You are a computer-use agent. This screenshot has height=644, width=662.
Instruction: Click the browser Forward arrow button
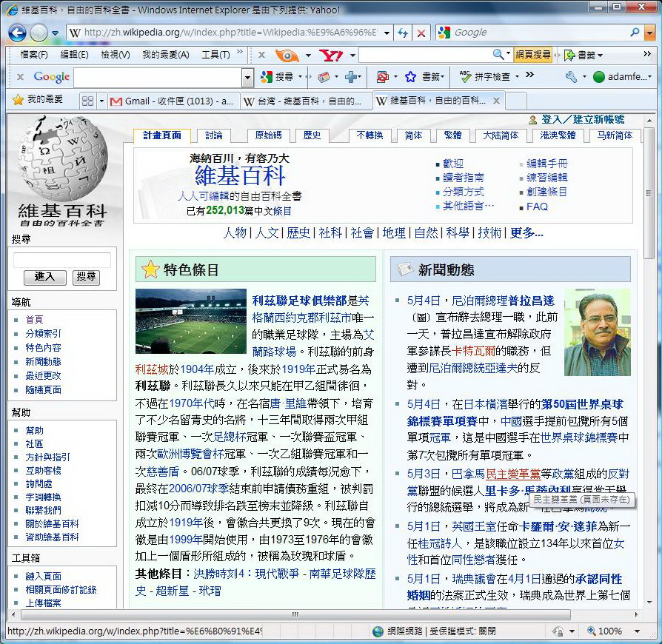[39, 33]
